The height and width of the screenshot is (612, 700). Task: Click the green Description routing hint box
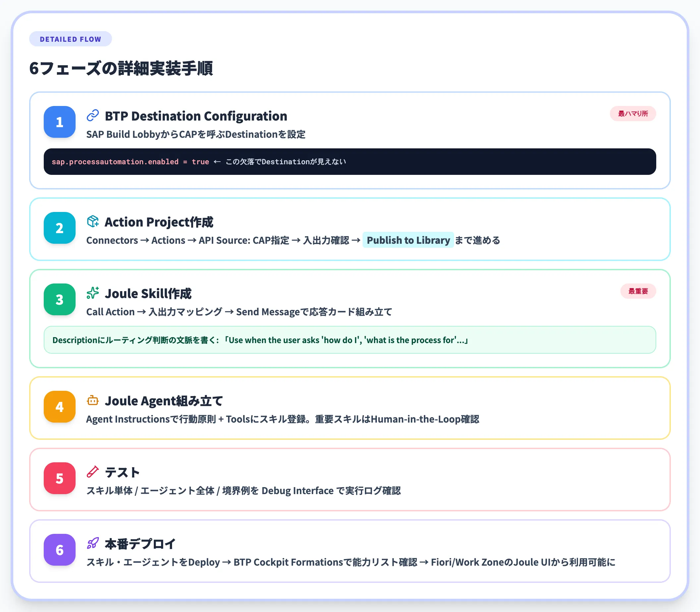pyautogui.click(x=350, y=340)
